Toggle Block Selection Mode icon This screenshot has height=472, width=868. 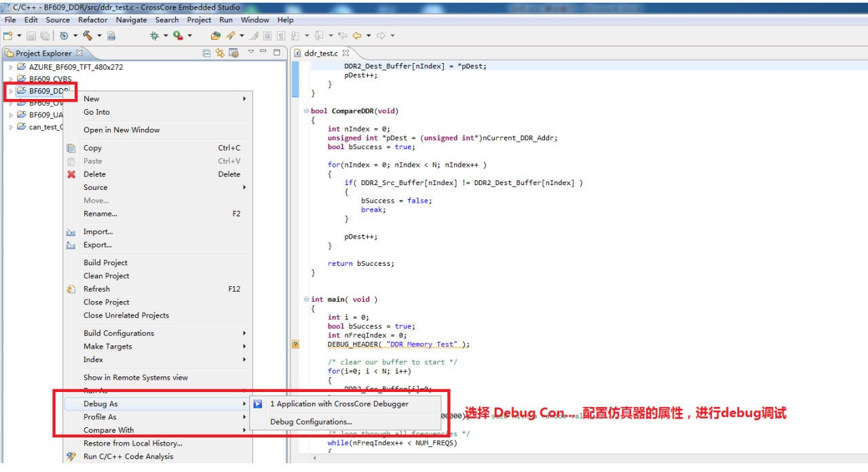coord(267,35)
